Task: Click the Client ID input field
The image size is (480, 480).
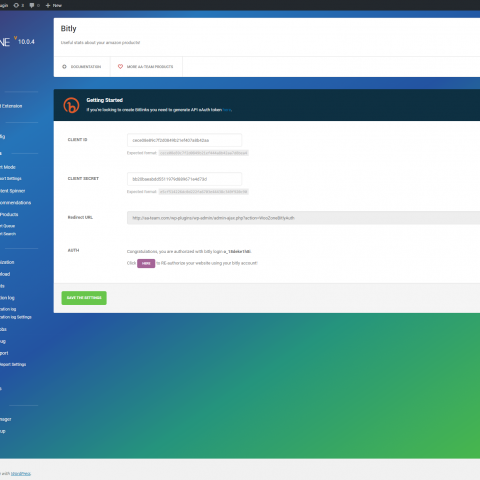Action: click(x=184, y=140)
